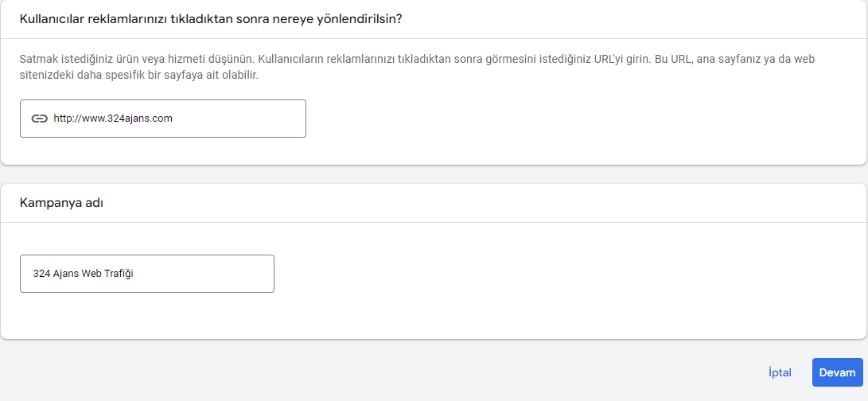Screen dimensions: 868x401
Task: Click the link chain icon
Action: tap(40, 119)
